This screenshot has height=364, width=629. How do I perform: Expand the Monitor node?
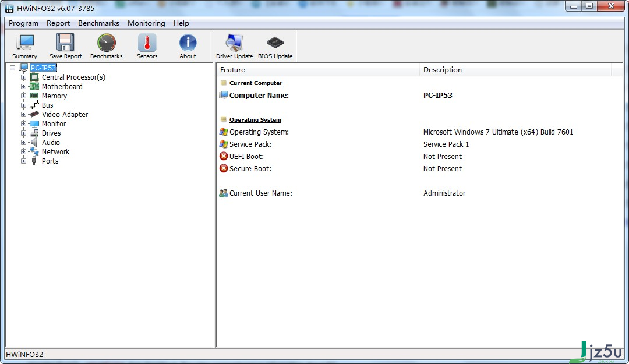pos(23,123)
